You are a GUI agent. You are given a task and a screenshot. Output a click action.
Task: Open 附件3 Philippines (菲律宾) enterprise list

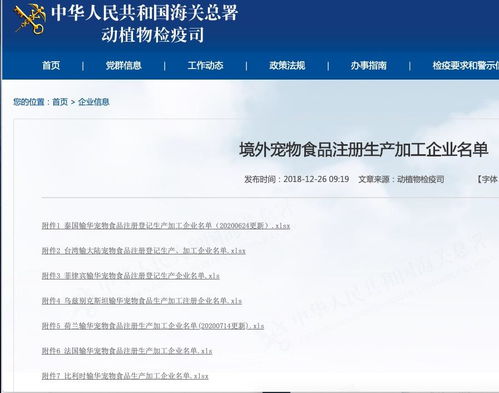tap(130, 276)
